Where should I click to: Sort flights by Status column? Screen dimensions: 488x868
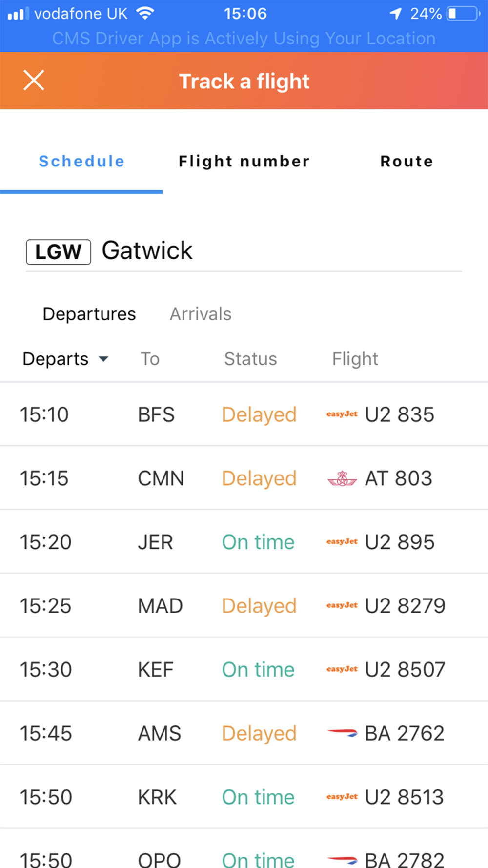click(250, 359)
